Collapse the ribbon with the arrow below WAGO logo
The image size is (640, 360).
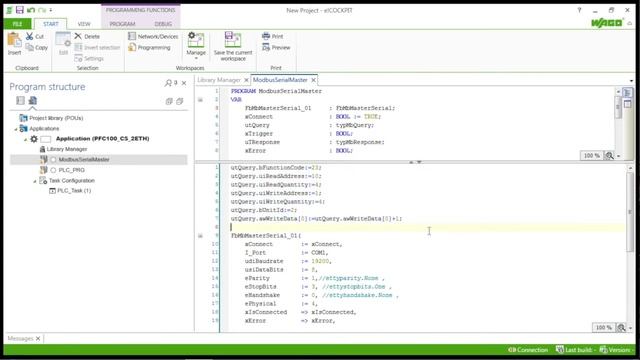630,24
